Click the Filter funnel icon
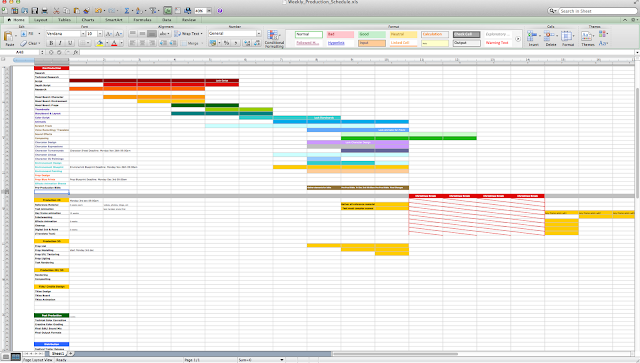 coord(153,11)
